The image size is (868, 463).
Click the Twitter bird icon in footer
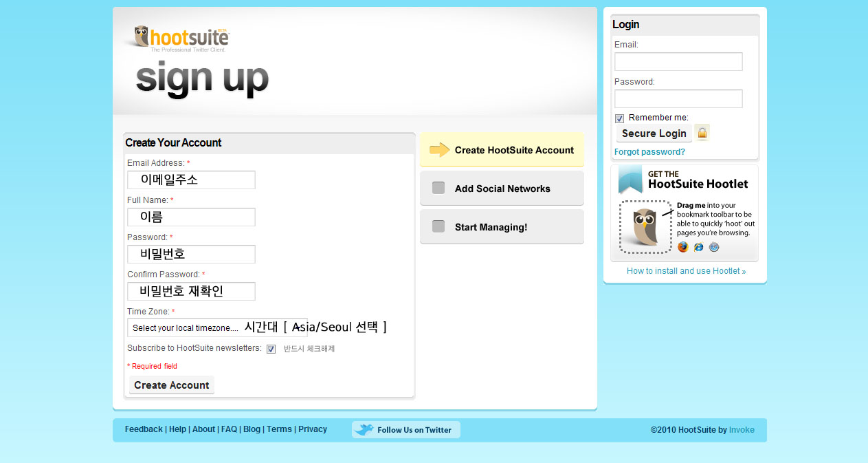pos(364,429)
